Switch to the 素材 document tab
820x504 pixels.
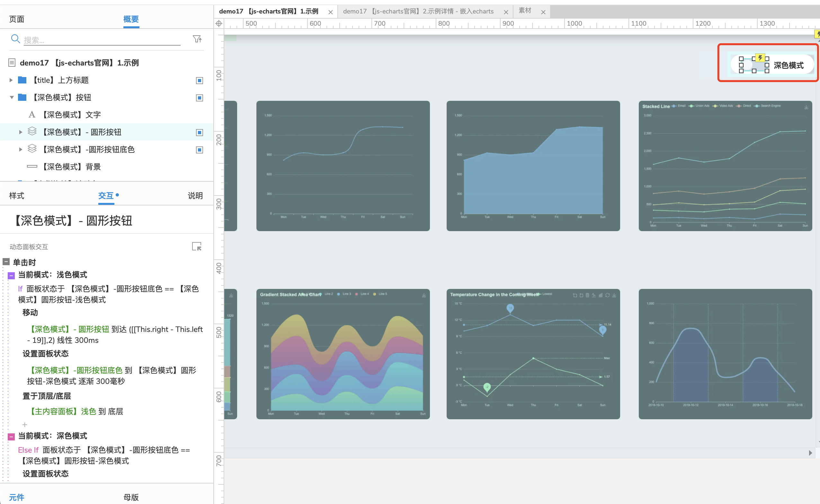[x=525, y=11]
